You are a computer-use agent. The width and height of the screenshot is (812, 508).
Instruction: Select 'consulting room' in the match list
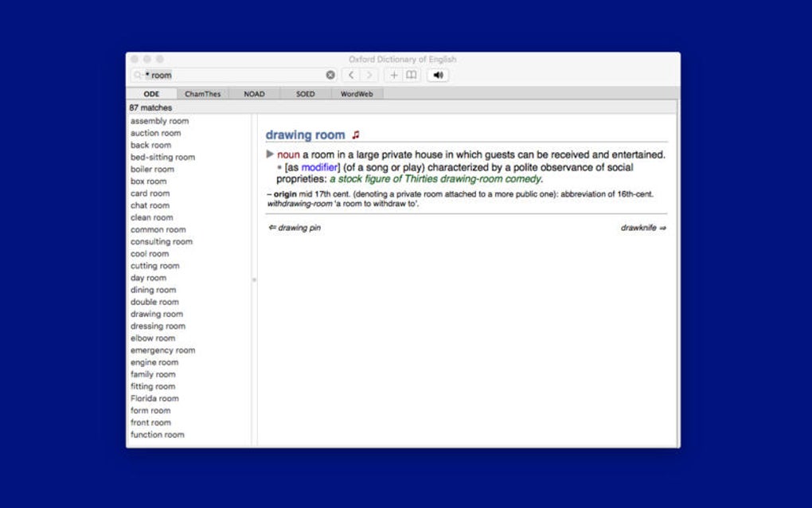161,241
